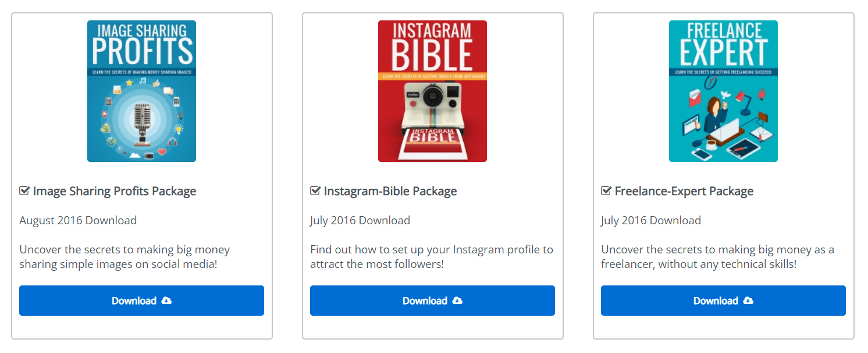Click the Instagram profile followers description text

(432, 257)
